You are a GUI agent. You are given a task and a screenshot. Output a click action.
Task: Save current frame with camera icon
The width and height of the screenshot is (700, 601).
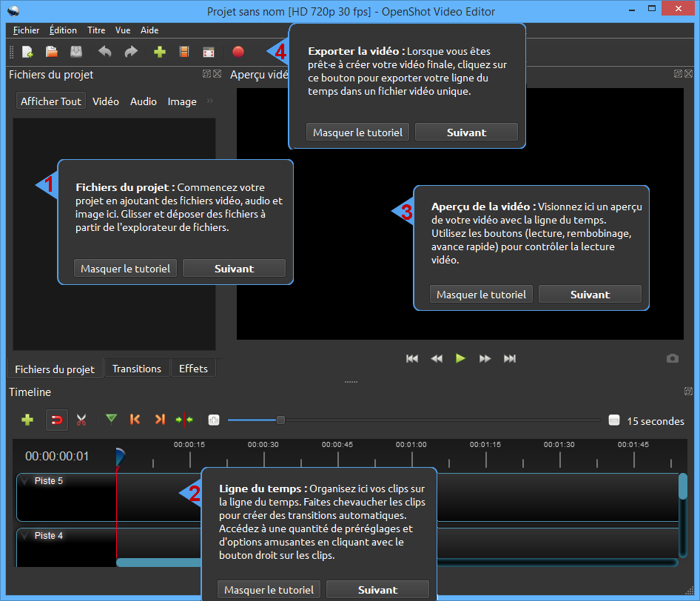coord(673,358)
